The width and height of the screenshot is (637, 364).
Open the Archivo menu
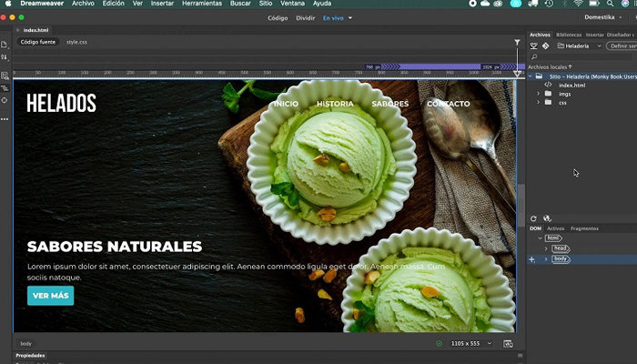83,4
